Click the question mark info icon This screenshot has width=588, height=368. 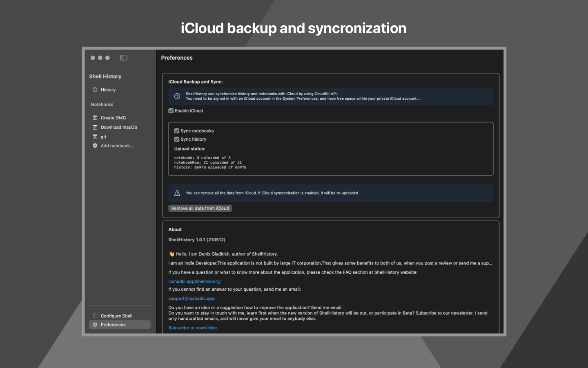(x=177, y=96)
